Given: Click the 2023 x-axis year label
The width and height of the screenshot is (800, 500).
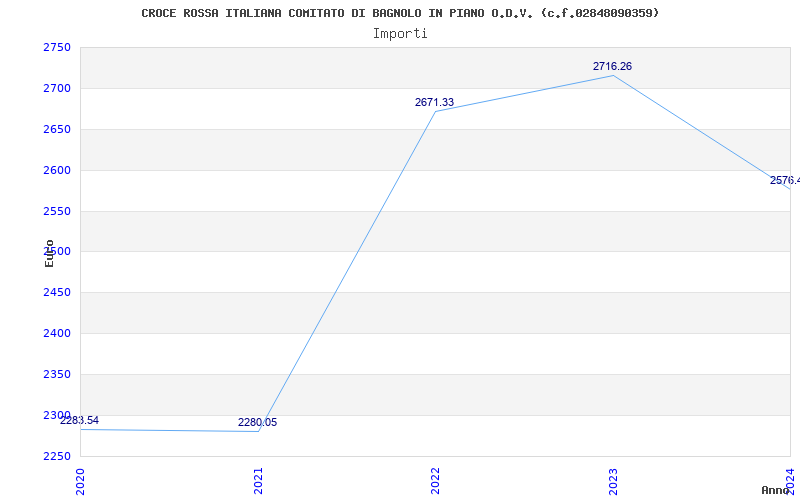Looking at the screenshot, I should (x=613, y=481).
